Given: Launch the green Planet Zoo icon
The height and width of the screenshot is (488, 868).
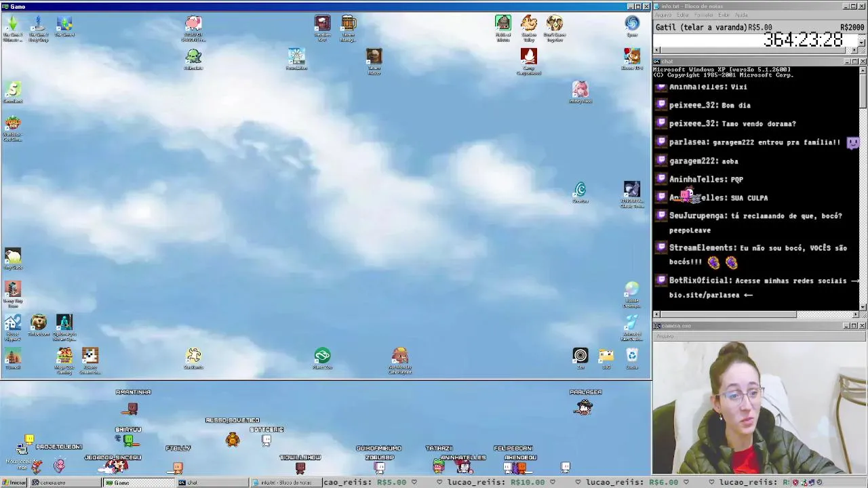Looking at the screenshot, I should pyautogui.click(x=322, y=358).
